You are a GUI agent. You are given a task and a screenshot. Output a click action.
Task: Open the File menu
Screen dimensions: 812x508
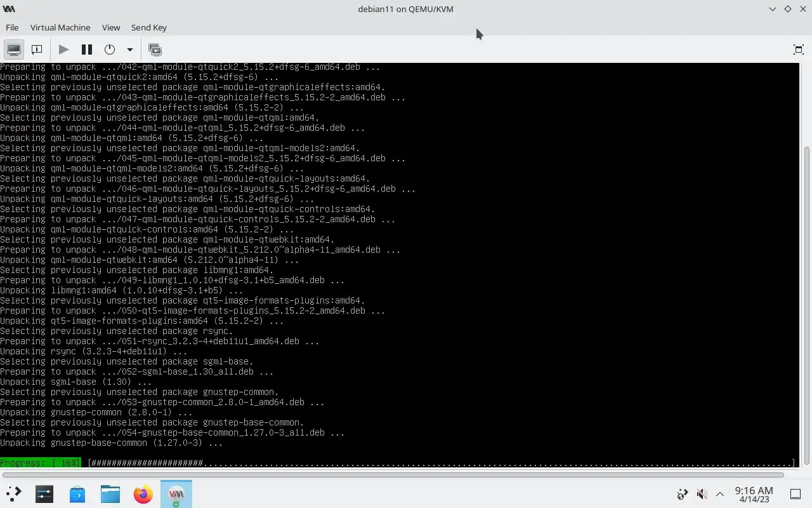tap(12, 27)
